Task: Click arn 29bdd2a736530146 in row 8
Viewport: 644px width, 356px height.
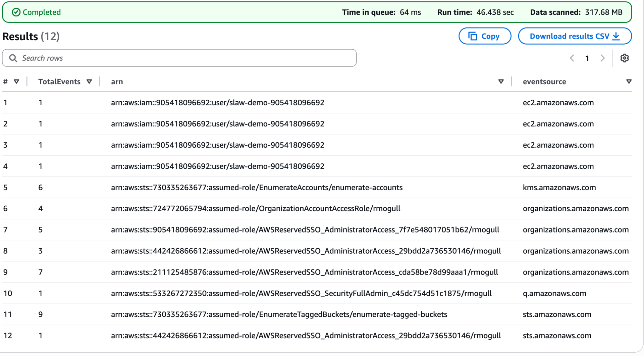Action: click(x=306, y=251)
